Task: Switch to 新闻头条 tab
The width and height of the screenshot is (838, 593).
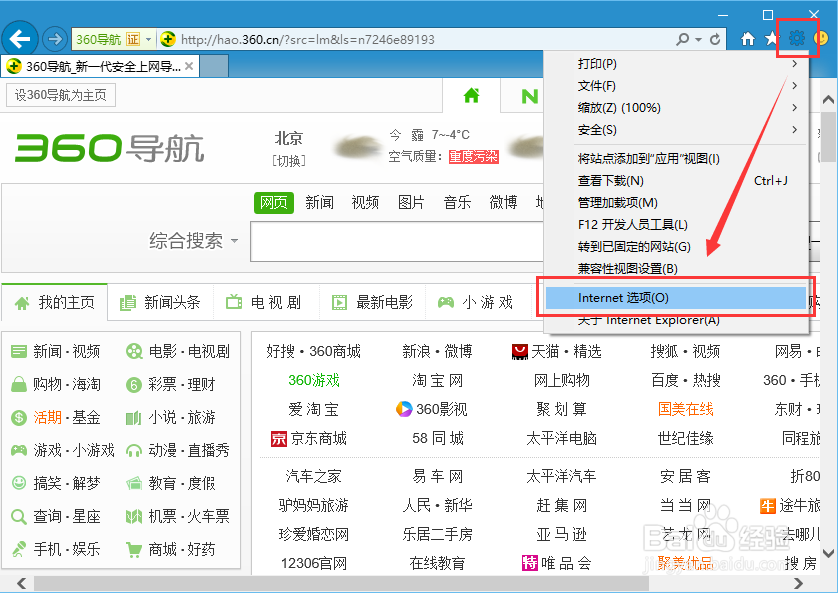Action: pos(160,302)
